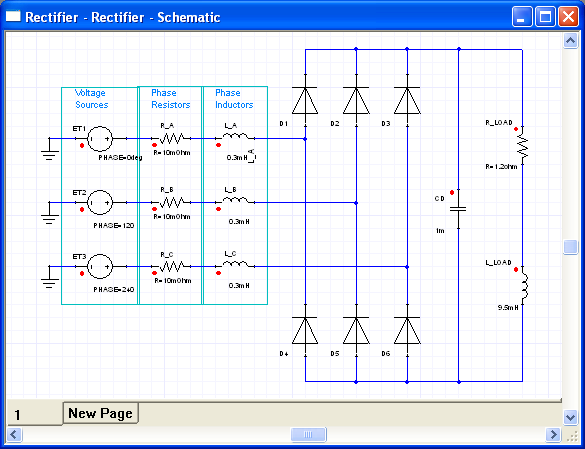Select the L_C inductor symbol
The image size is (585, 449).
[x=235, y=264]
